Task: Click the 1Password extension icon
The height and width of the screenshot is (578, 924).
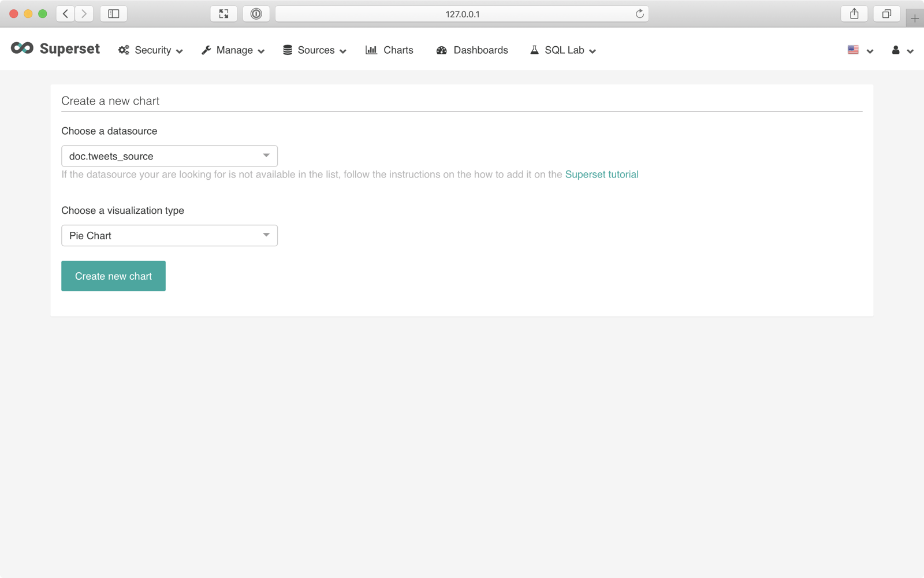Action: pyautogui.click(x=256, y=14)
